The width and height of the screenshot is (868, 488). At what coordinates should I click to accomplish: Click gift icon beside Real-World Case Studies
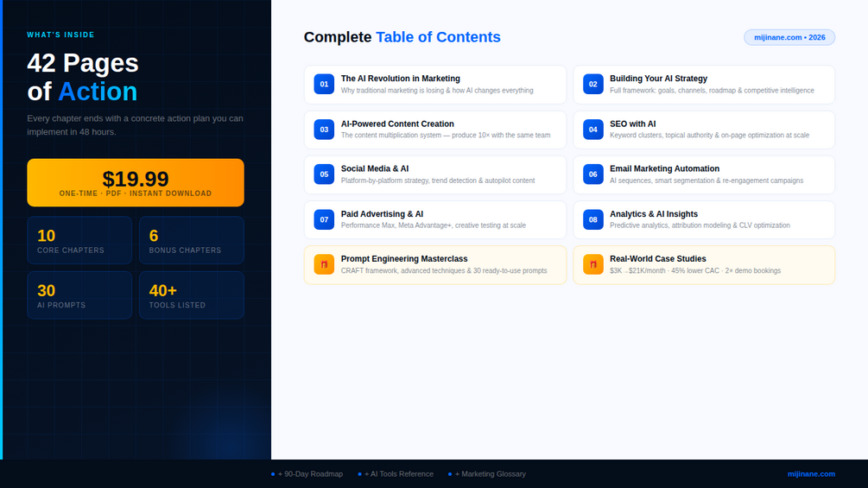click(x=592, y=264)
